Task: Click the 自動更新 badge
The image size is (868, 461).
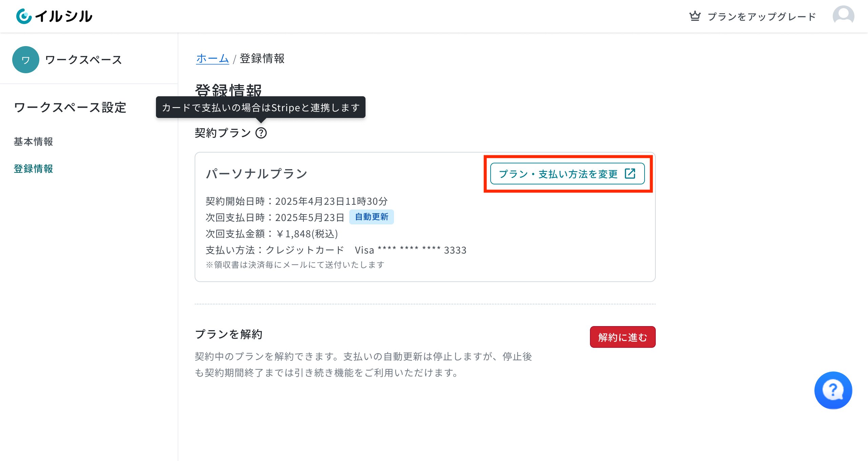Action: point(372,217)
